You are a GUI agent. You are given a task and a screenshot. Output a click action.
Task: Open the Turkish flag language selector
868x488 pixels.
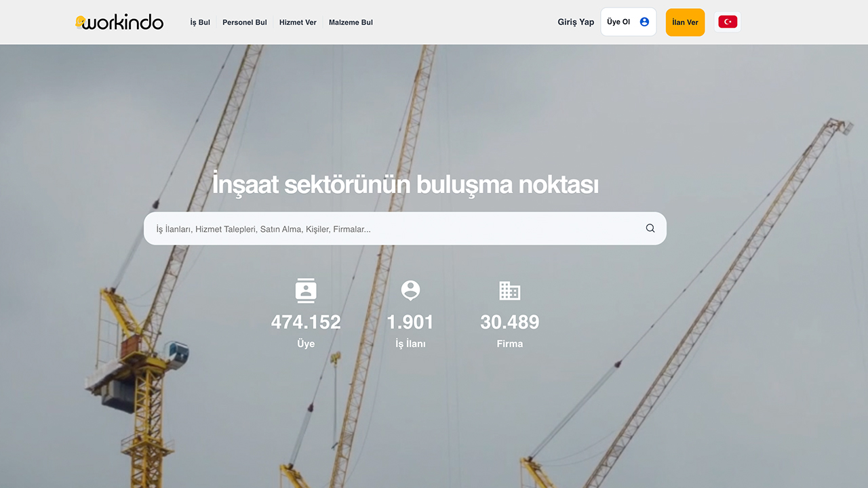(728, 22)
